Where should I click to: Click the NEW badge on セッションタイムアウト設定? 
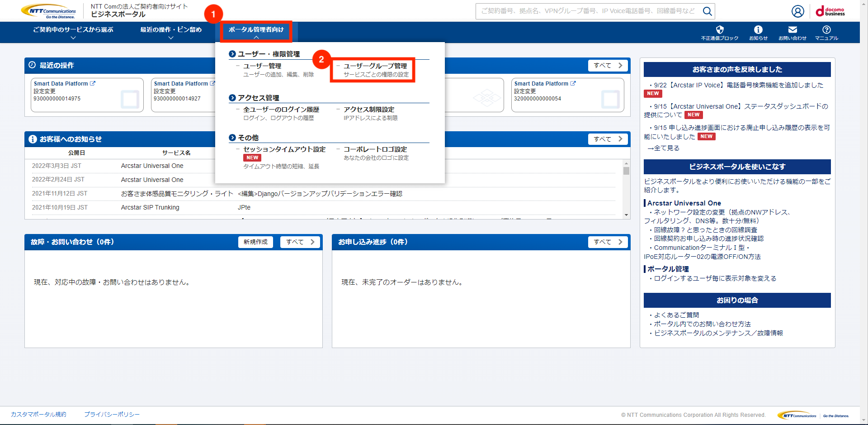(x=252, y=158)
